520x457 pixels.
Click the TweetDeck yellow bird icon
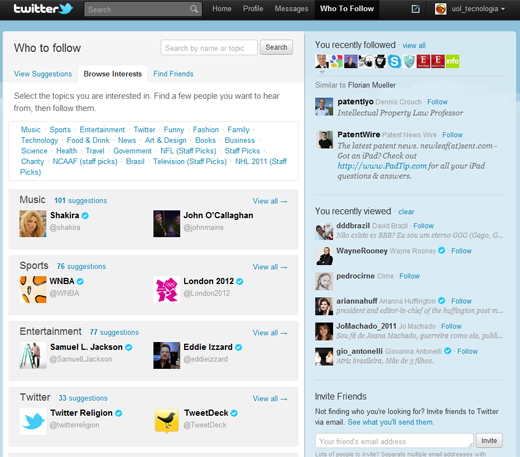(x=166, y=421)
